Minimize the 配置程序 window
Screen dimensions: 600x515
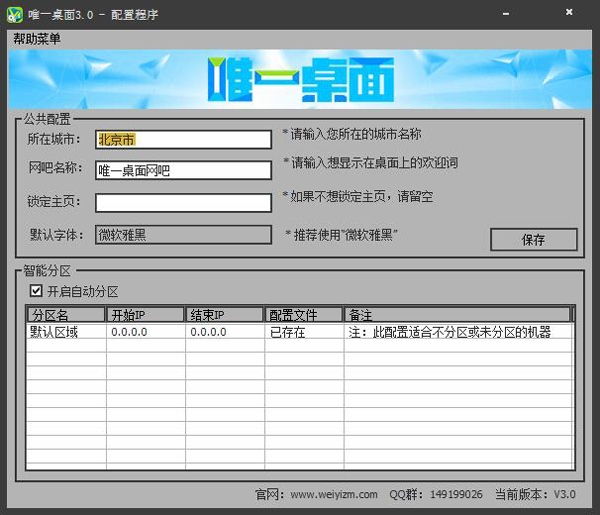pyautogui.click(x=506, y=14)
